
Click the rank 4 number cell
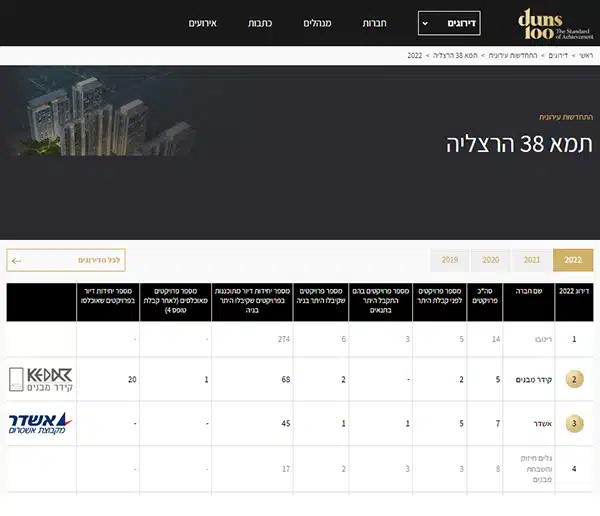[574, 469]
